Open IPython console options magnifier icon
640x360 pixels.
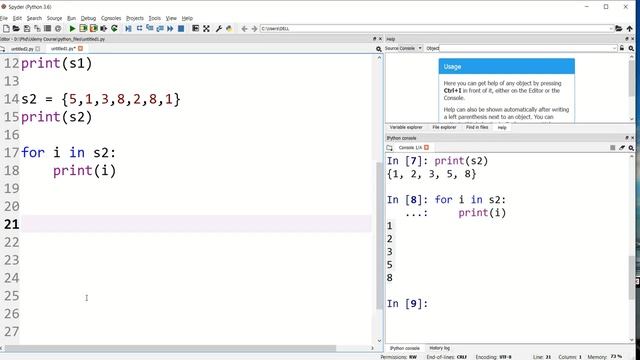[x=631, y=148]
